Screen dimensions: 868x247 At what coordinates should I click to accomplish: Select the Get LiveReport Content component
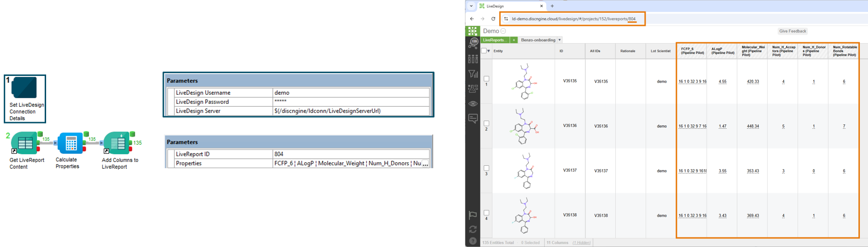point(24,143)
